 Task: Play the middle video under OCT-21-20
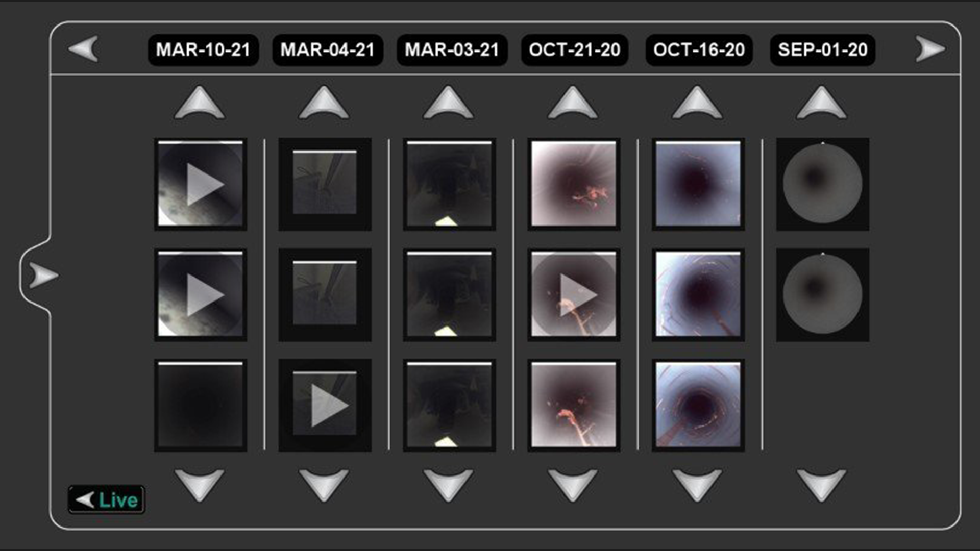(574, 294)
